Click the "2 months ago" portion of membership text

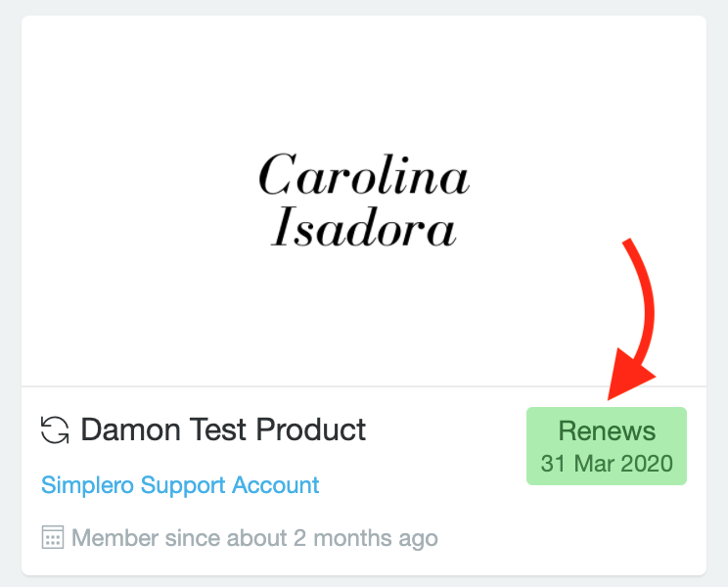(x=366, y=538)
